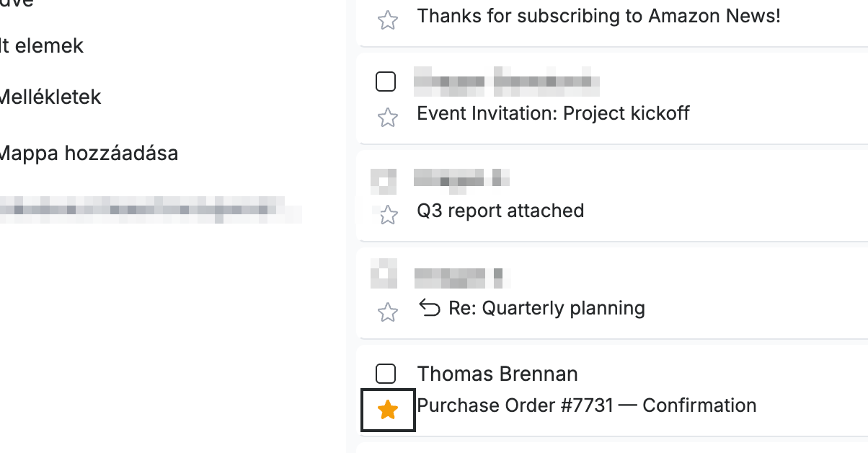
Task: Open the Mellékletek folder in the sidebar
Action: pos(50,97)
